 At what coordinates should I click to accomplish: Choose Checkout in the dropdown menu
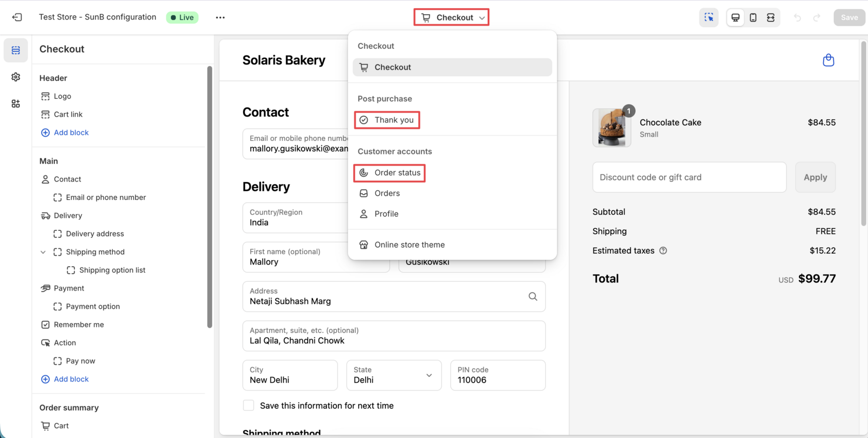[452, 67]
